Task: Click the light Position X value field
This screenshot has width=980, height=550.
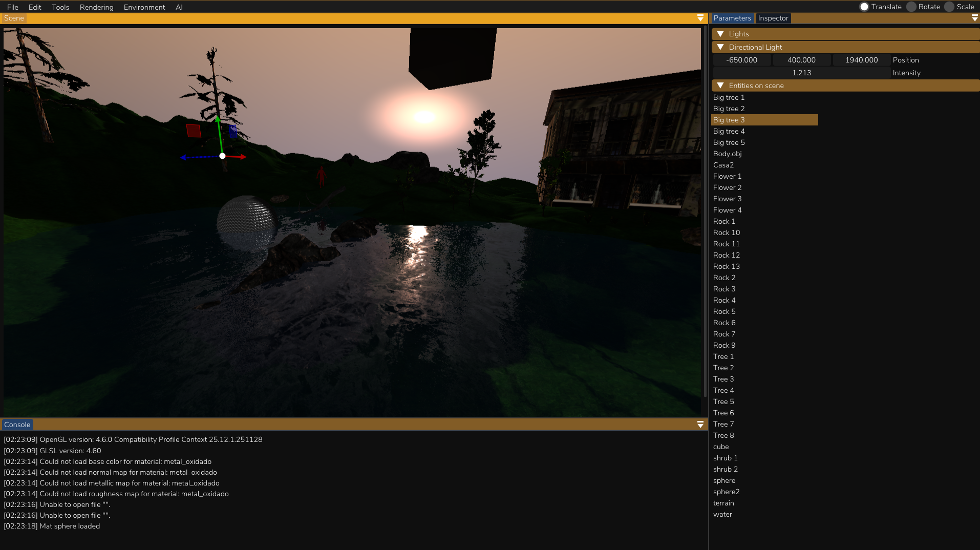Action: [x=741, y=60]
